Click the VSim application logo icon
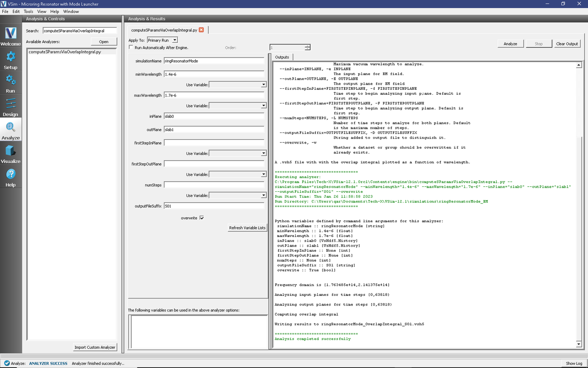This screenshot has height=368, width=588. 4,4
